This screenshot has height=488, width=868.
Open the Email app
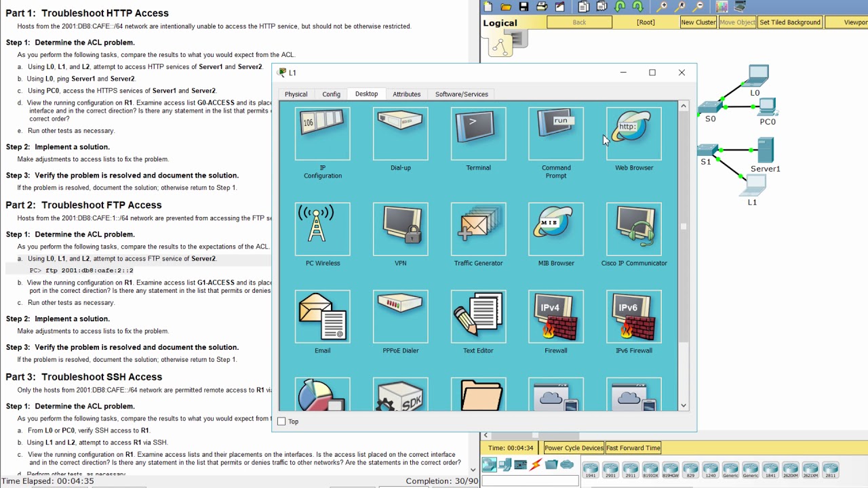coord(323,317)
